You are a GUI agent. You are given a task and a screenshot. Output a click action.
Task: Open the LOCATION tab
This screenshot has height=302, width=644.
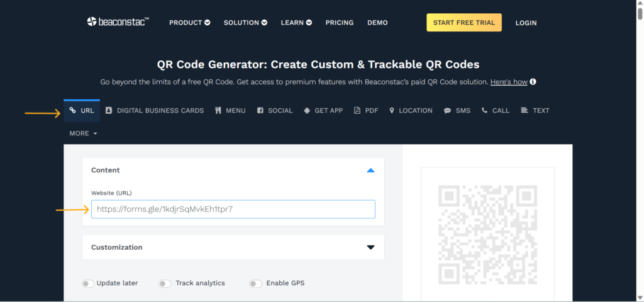coord(411,111)
